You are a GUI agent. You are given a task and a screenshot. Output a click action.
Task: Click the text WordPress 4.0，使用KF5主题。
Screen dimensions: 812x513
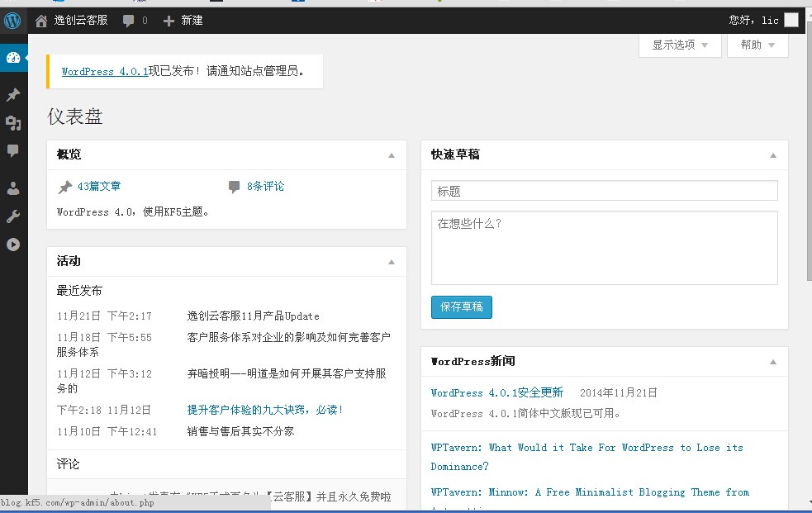pos(132,211)
